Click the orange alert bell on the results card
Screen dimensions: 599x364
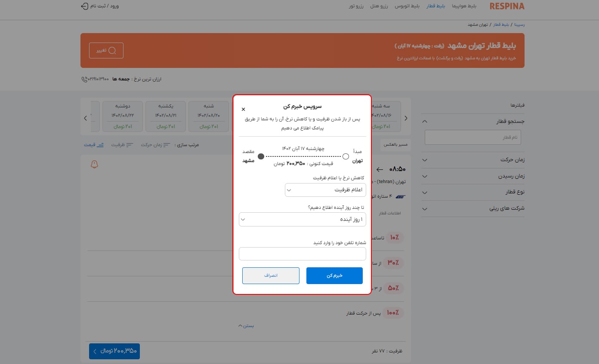coord(94,164)
